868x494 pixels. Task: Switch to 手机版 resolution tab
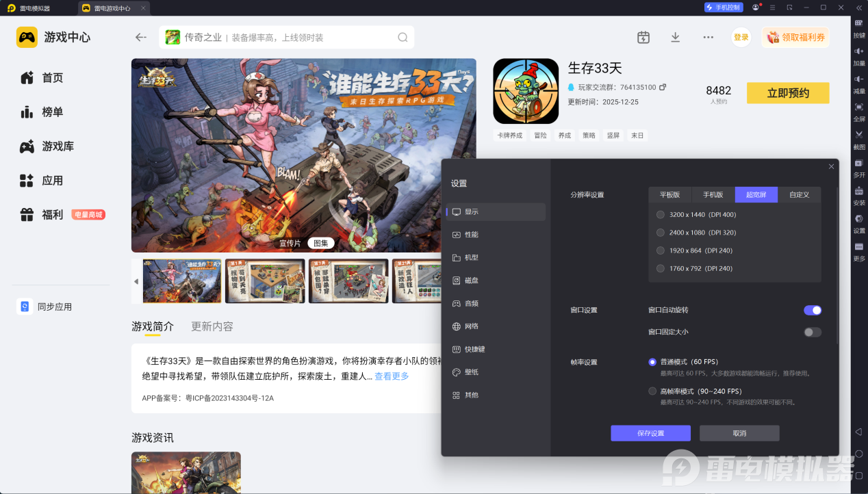pos(713,195)
